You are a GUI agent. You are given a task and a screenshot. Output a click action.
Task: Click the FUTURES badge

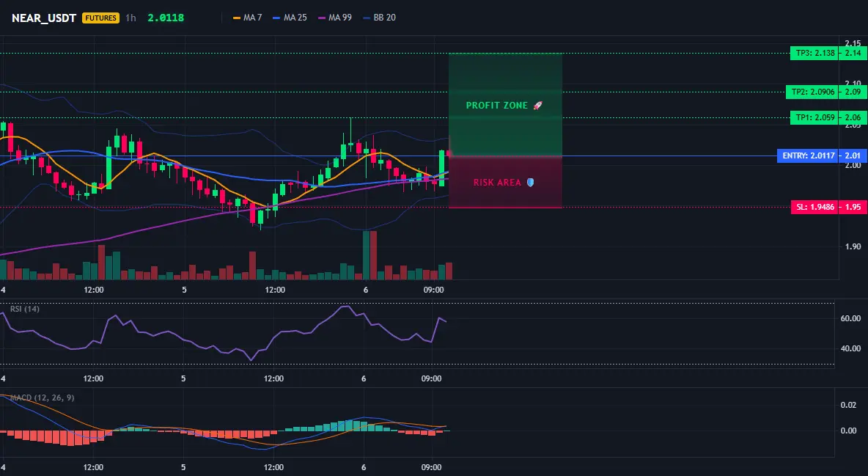(100, 18)
